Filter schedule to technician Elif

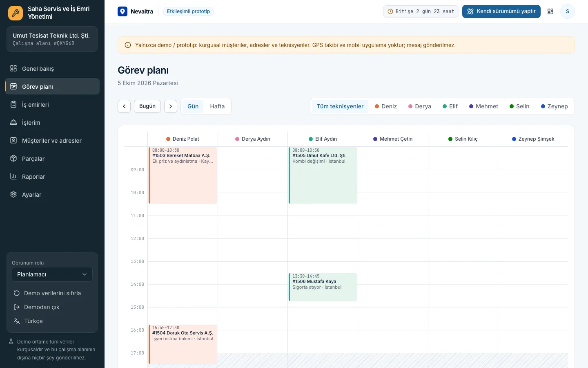click(450, 106)
